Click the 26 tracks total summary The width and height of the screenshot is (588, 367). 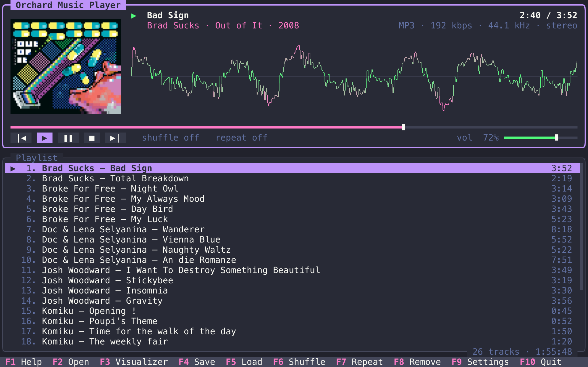point(522,352)
